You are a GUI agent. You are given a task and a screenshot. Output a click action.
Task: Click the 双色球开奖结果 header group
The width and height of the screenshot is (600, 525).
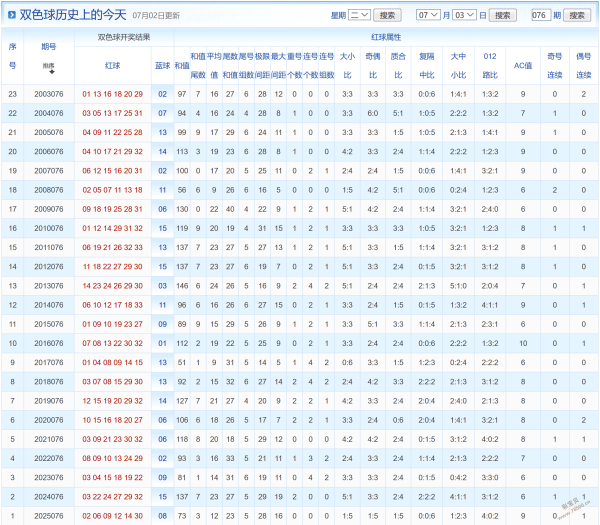[124, 37]
